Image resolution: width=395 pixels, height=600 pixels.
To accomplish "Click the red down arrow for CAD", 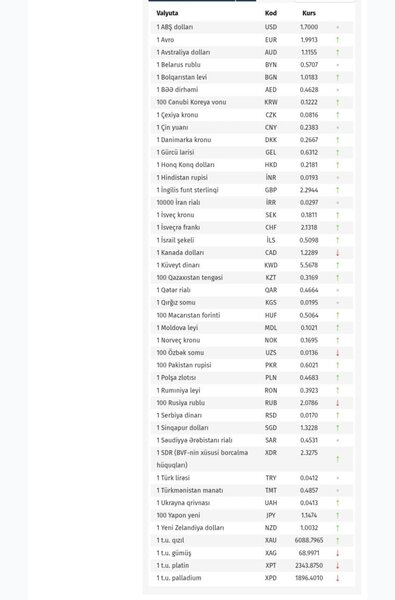I will [338, 253].
